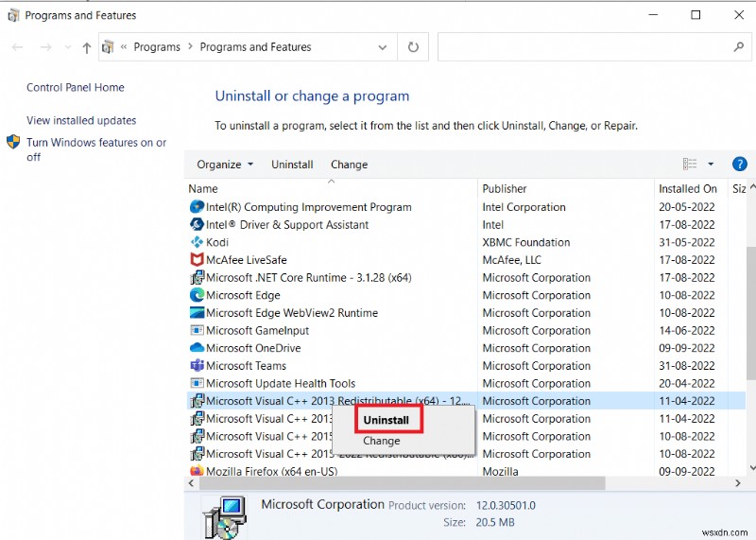The image size is (756, 540).
Task: Select the Kodi program name
Action: coord(217,242)
